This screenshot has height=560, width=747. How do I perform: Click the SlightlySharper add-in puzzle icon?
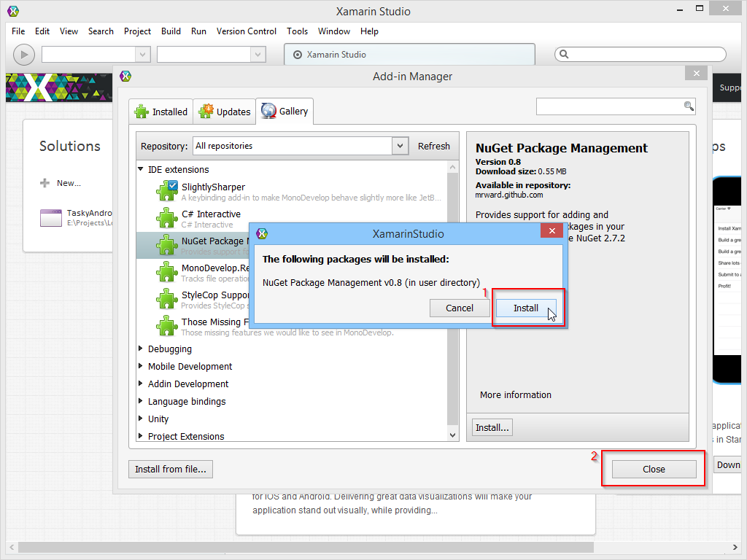point(167,190)
